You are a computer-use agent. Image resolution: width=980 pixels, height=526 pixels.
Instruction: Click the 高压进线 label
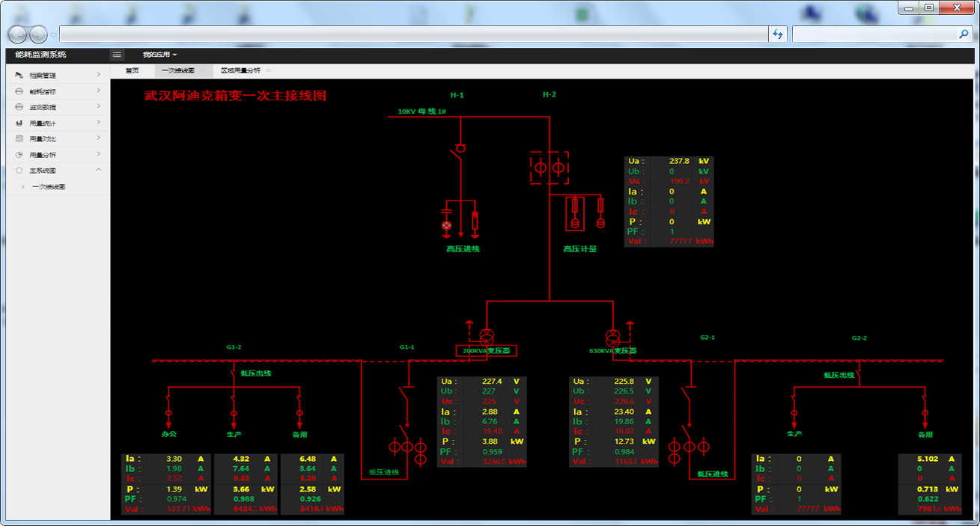click(463, 249)
